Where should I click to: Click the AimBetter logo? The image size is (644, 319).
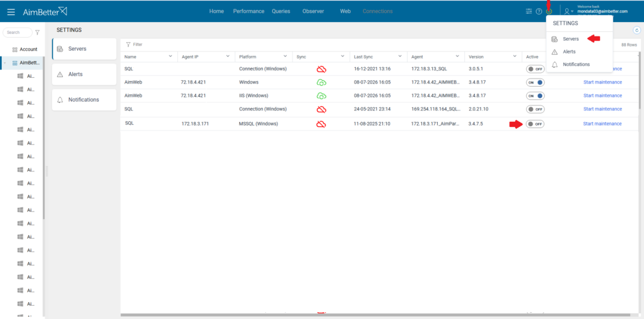coord(45,11)
